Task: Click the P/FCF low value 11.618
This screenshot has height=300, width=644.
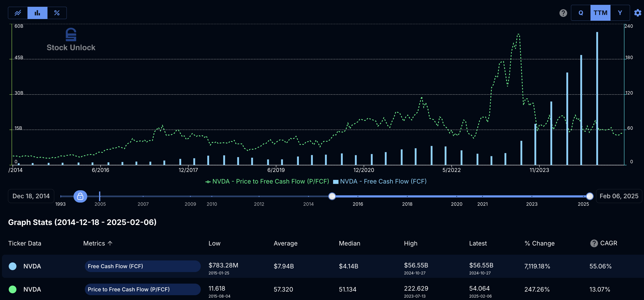Action: [x=217, y=288]
